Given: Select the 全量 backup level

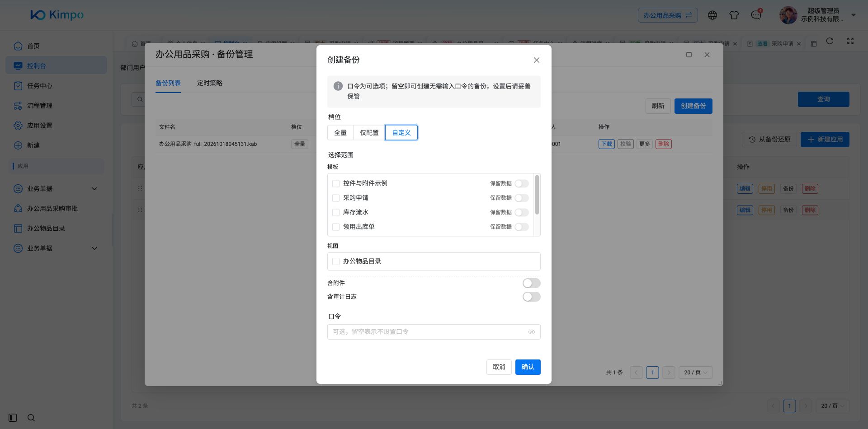Looking at the screenshot, I should click(340, 133).
